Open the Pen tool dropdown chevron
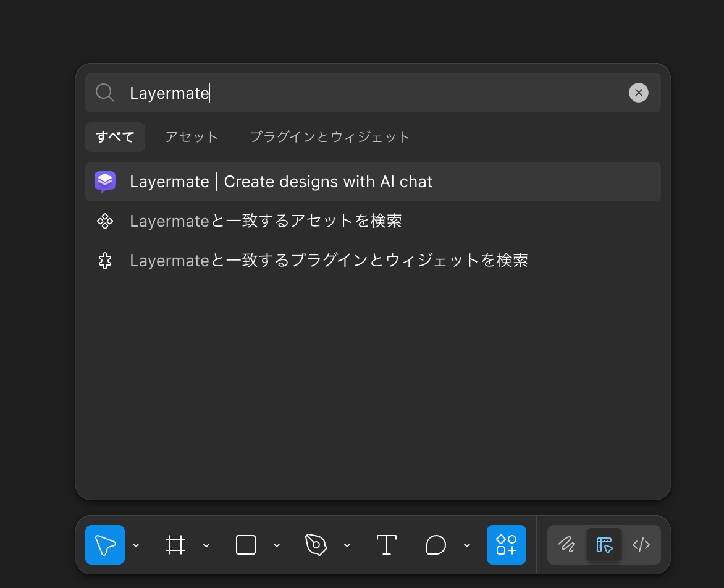 point(347,545)
